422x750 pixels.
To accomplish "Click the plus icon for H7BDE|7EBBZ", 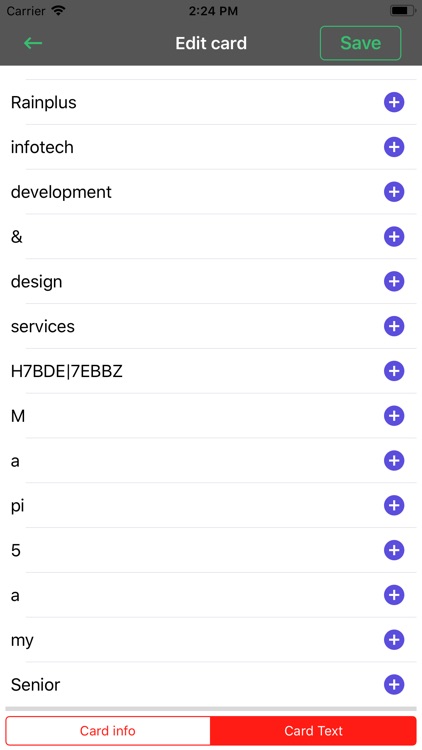I will pos(394,371).
